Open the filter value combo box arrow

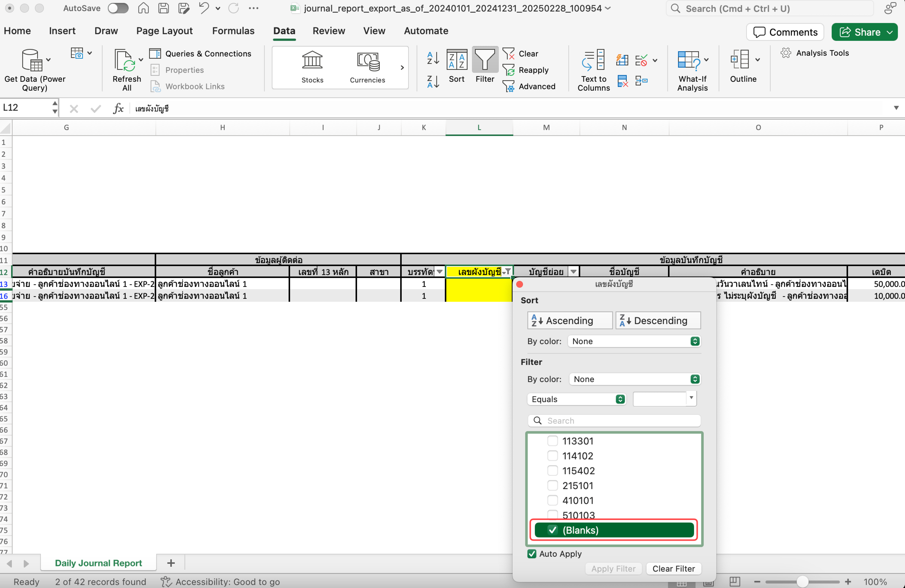point(691,398)
